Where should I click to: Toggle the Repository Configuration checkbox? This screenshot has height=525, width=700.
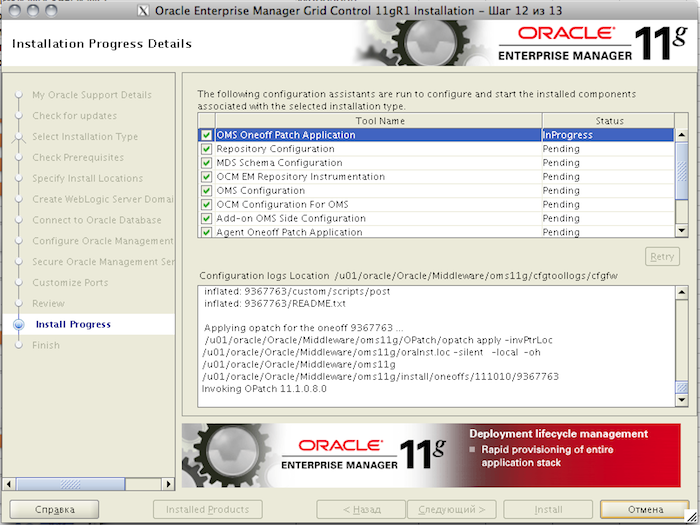[206, 149]
